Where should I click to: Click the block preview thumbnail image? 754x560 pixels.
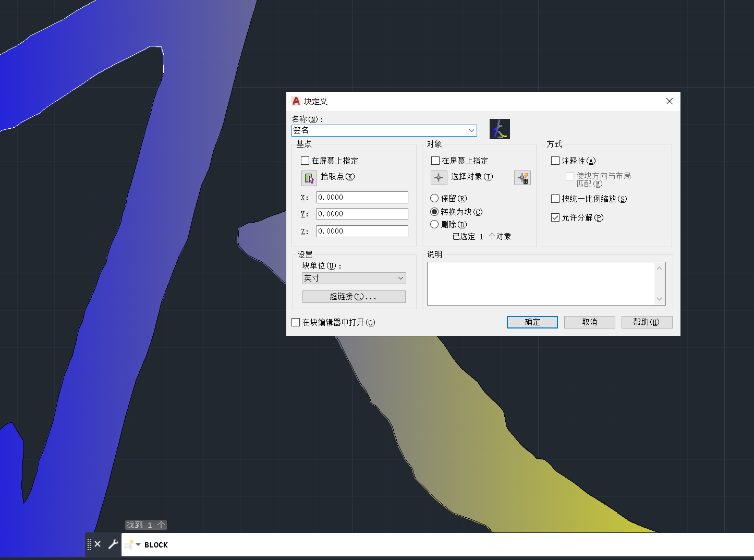click(x=500, y=129)
